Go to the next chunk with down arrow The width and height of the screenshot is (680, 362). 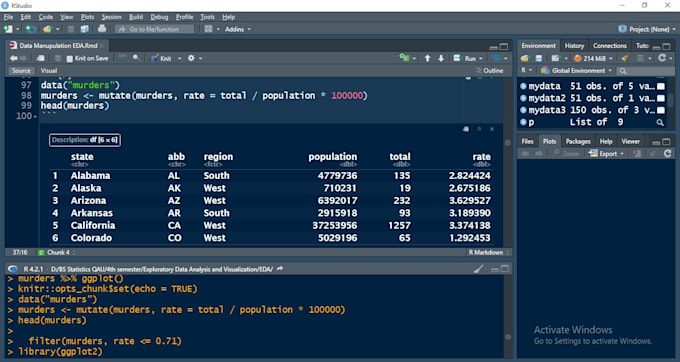(441, 58)
